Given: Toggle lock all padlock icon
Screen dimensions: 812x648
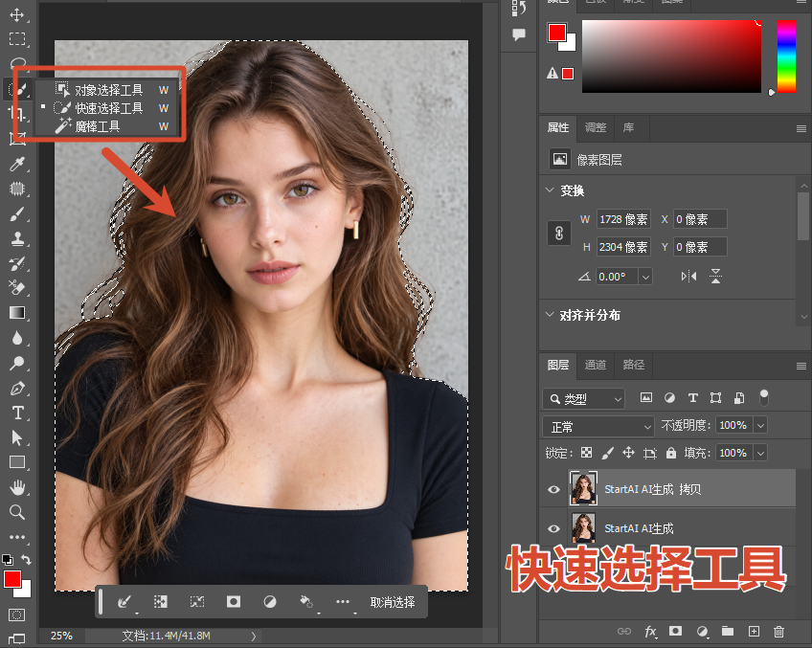Looking at the screenshot, I should point(671,453).
